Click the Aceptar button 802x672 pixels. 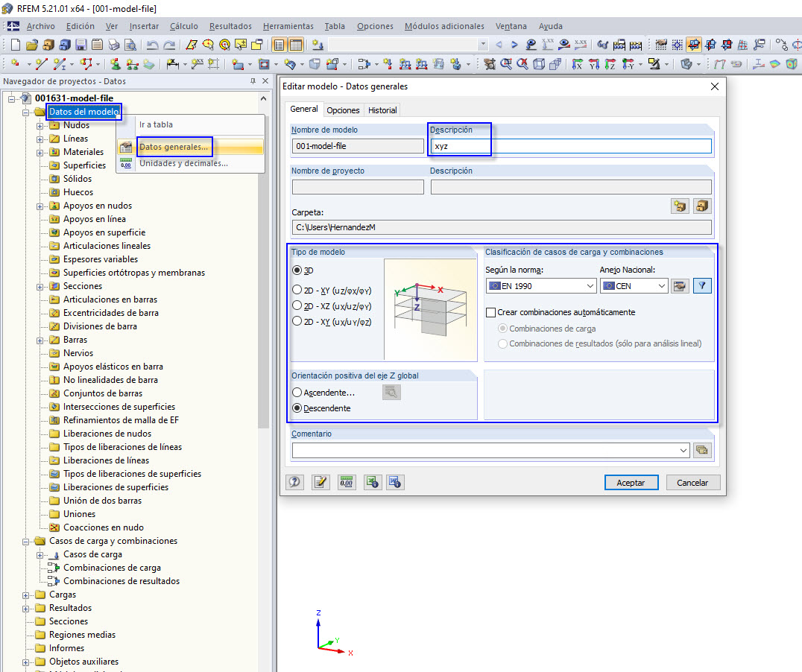(x=631, y=483)
